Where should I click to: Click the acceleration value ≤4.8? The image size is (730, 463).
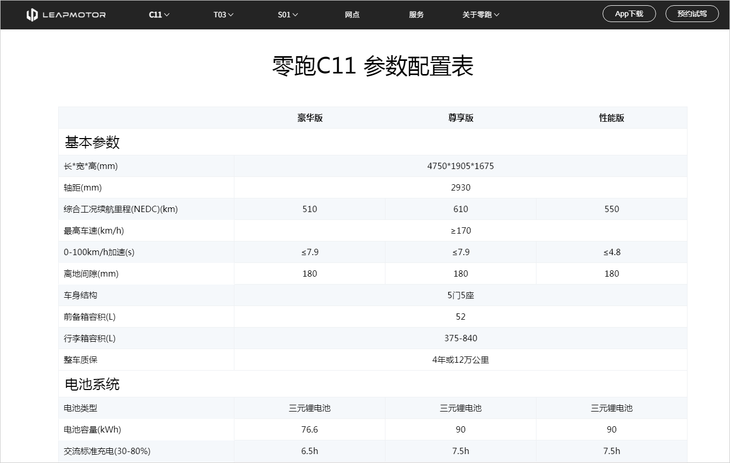coord(611,252)
